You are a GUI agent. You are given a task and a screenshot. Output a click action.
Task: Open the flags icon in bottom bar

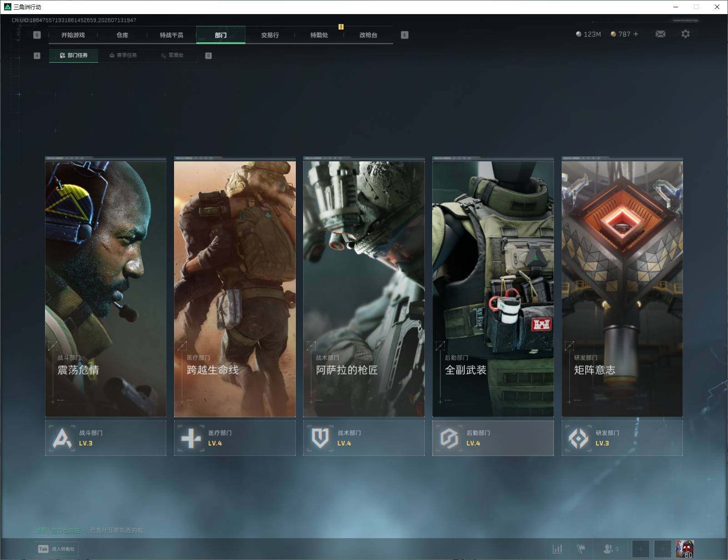(x=581, y=549)
